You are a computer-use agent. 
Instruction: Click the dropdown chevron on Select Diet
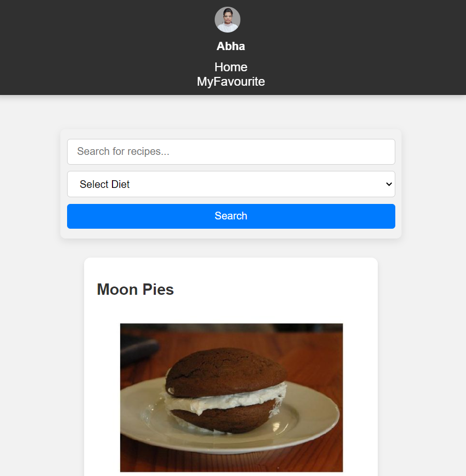click(x=389, y=184)
